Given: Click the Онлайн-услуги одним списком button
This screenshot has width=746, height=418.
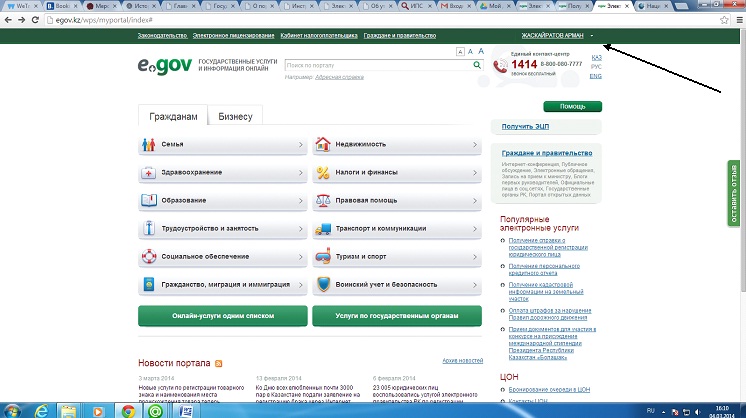Looking at the screenshot, I should (222, 316).
